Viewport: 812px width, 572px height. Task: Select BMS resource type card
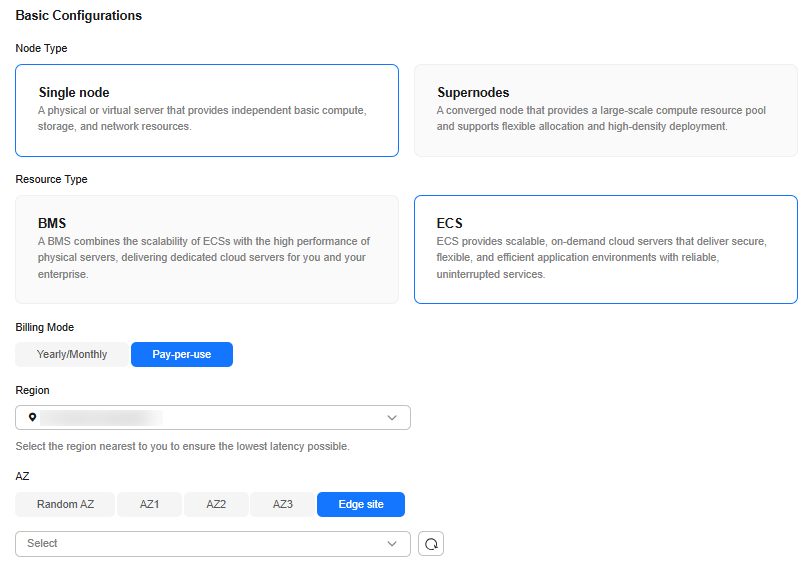click(x=207, y=250)
